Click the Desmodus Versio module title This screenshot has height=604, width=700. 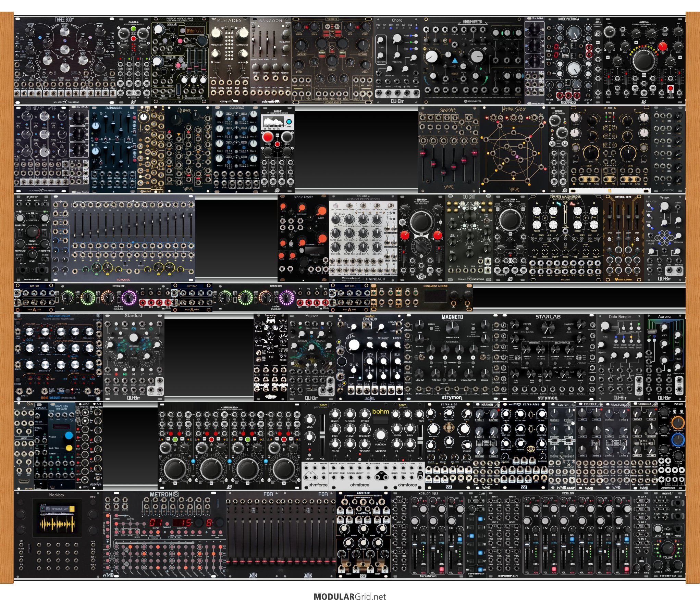coord(271,317)
